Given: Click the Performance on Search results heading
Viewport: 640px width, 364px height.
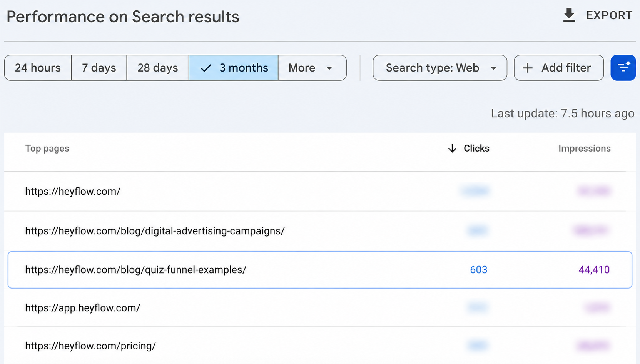Looking at the screenshot, I should point(123,17).
